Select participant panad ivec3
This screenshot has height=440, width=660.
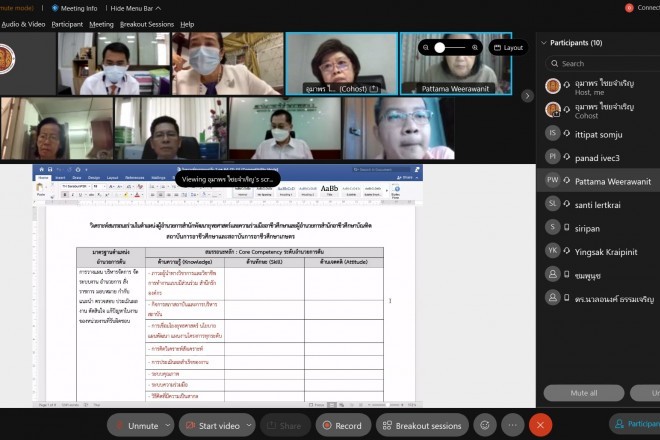tap(599, 158)
